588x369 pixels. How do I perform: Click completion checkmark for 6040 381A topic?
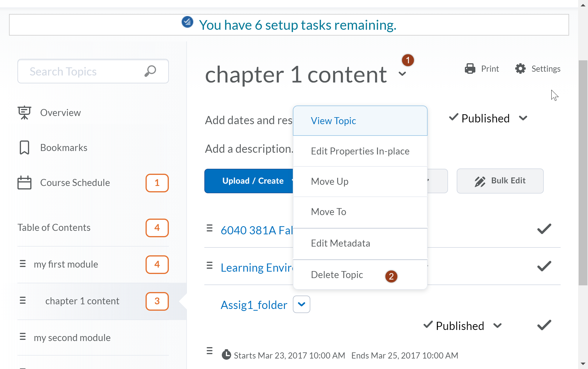[x=544, y=229]
